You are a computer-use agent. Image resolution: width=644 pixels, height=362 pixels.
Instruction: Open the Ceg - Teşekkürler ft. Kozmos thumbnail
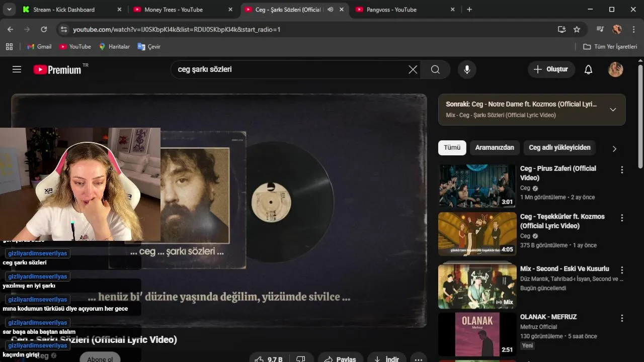click(x=477, y=234)
